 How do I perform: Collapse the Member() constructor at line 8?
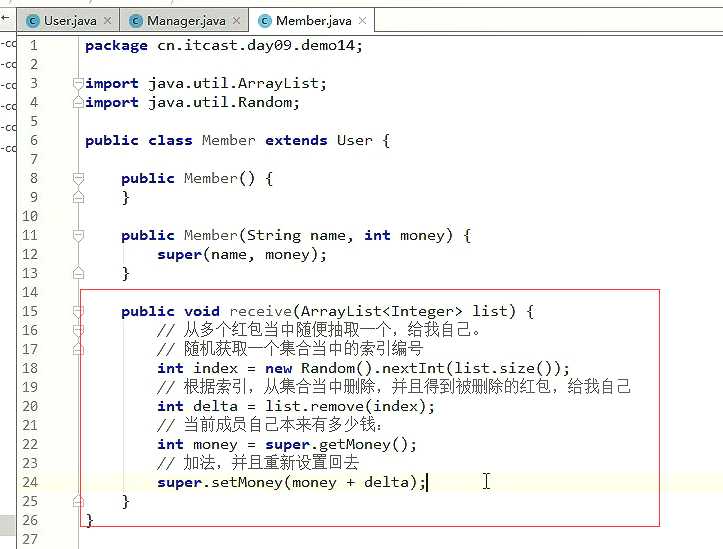78,178
